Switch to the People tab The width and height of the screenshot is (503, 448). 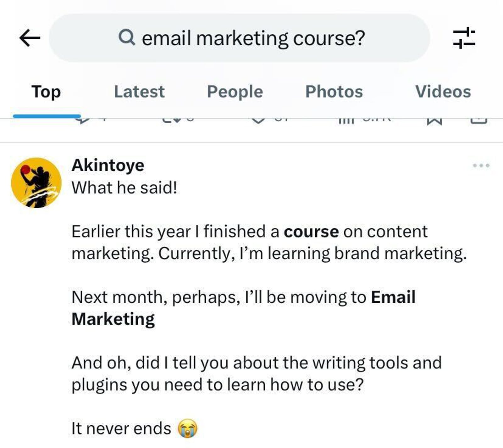click(235, 92)
